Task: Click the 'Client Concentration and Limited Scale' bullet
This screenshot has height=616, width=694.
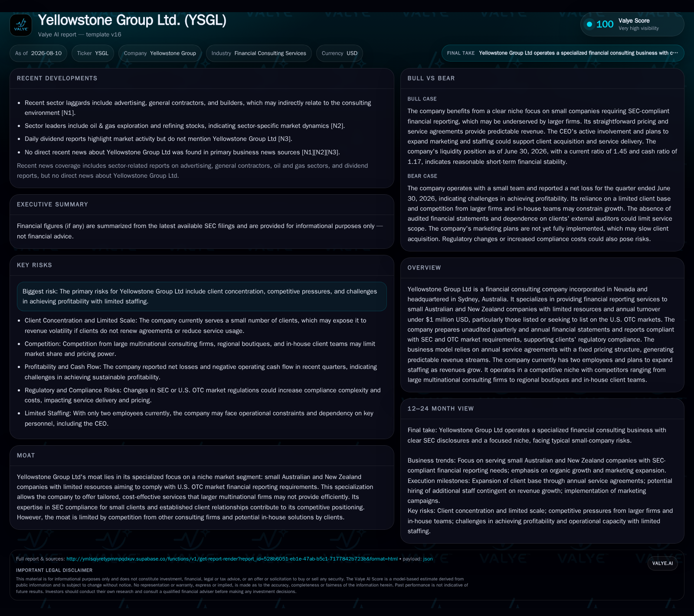Action: pos(201,326)
